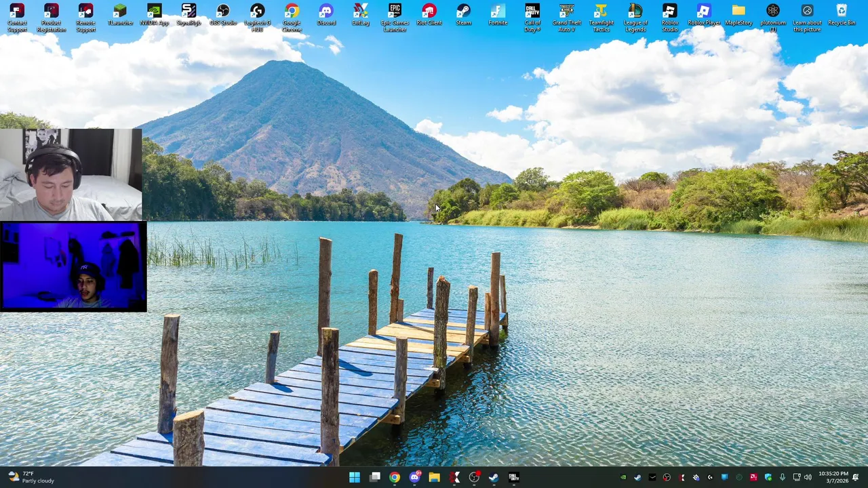Viewport: 868px width, 488px height.
Task: Select the TLauncher desktop icon
Action: coord(120,15)
